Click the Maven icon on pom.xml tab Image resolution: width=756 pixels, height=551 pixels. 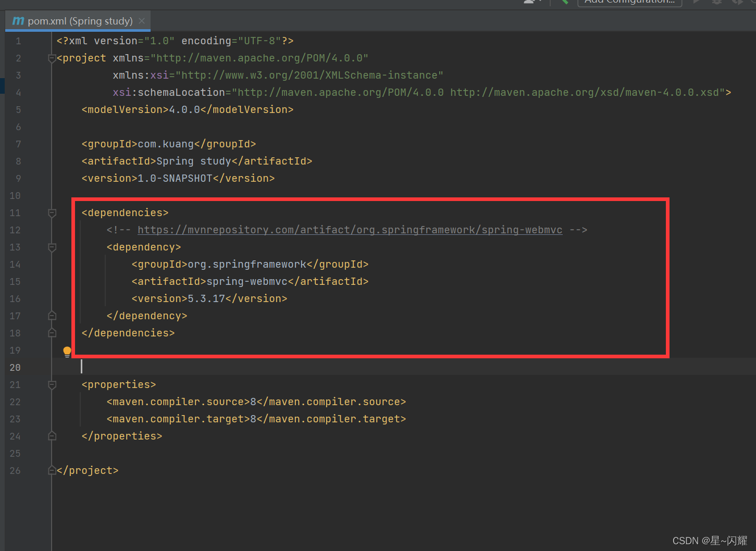18,21
